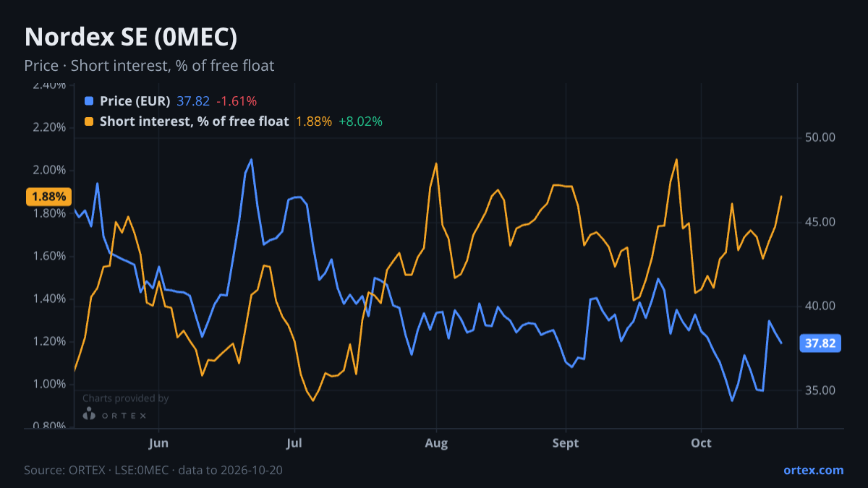Select the Price (EUR) legend label
This screenshot has height=488, width=868.
point(135,101)
